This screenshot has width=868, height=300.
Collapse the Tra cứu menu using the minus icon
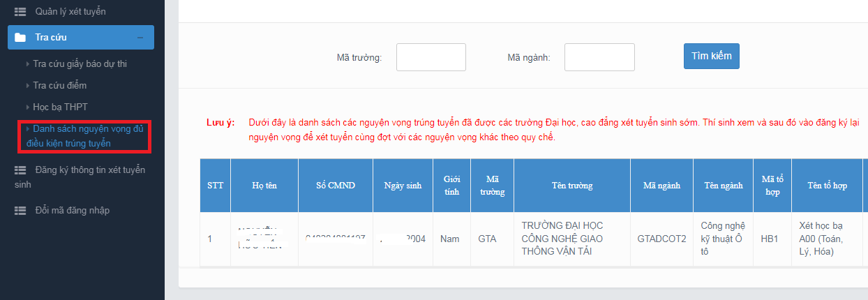[x=140, y=38]
